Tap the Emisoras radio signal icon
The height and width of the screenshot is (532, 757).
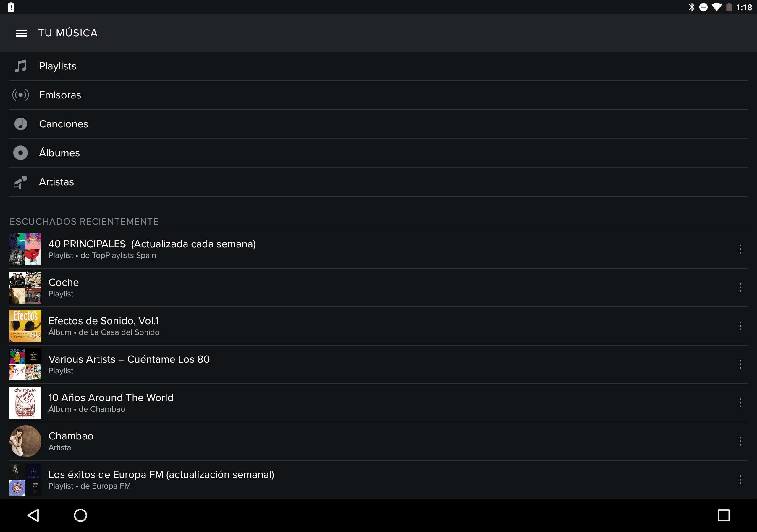20,95
